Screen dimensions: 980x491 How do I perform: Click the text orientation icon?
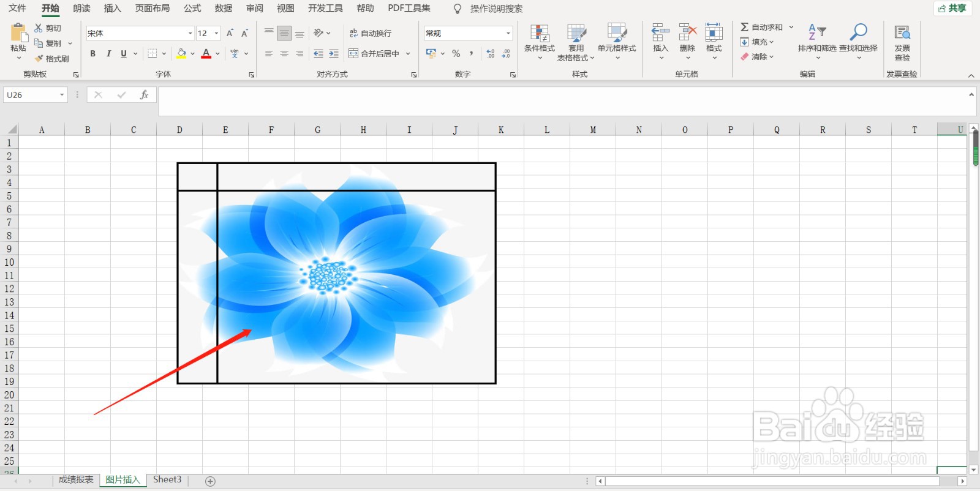pyautogui.click(x=318, y=33)
